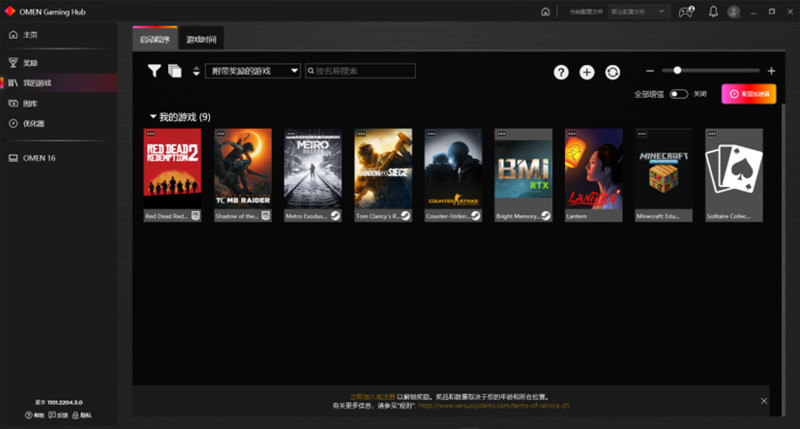Select Lantern game cover
The height and width of the screenshot is (429, 800).
pos(593,169)
